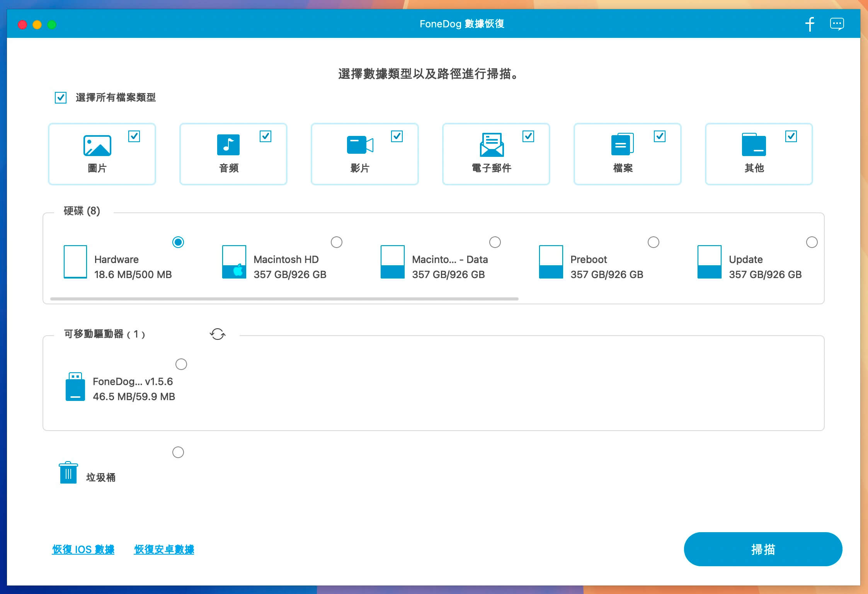Click the Preboot disk icon
Viewport: 868px width, 594px height.
coord(551,262)
